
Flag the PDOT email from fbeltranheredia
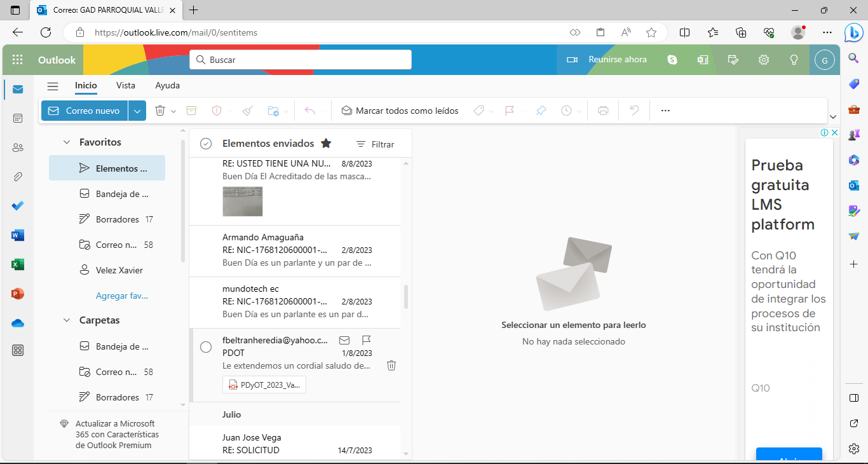(x=366, y=340)
